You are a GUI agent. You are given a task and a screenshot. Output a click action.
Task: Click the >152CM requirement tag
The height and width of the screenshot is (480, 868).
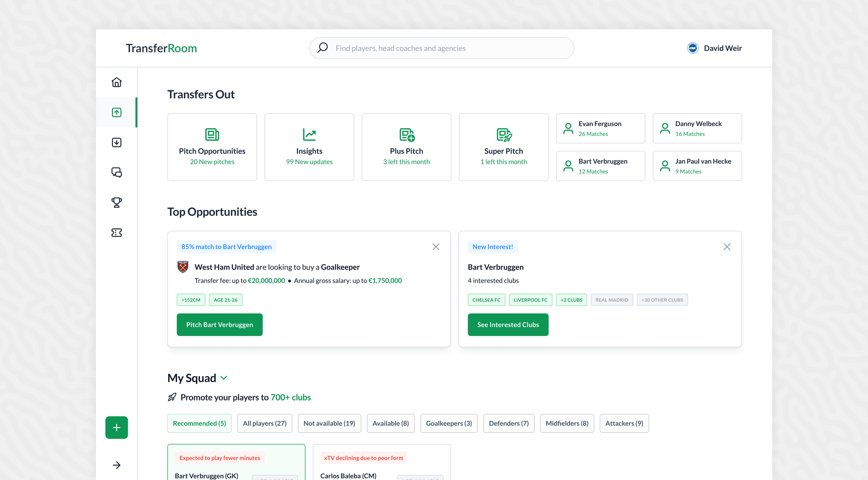point(191,300)
